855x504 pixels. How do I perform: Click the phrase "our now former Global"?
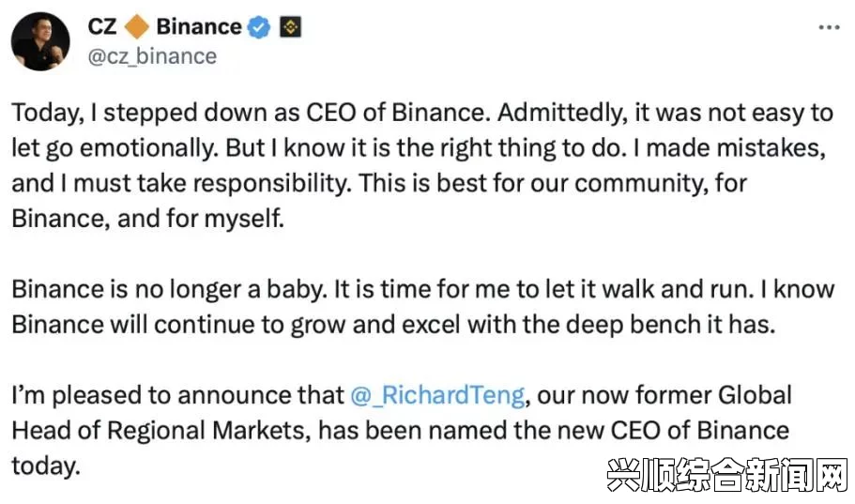[664, 395]
